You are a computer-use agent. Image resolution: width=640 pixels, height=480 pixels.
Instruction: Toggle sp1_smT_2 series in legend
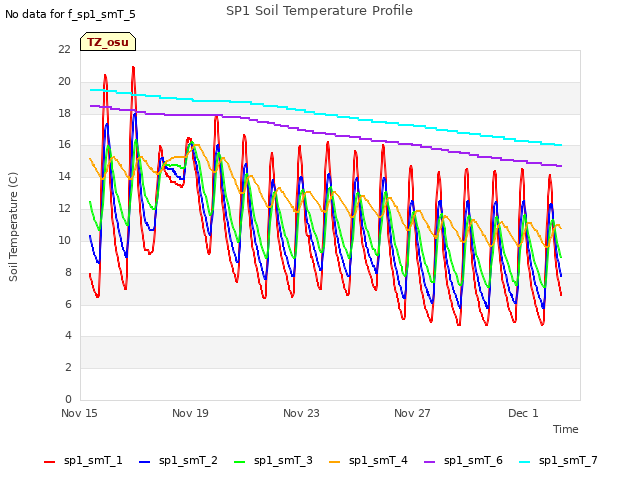(178, 461)
